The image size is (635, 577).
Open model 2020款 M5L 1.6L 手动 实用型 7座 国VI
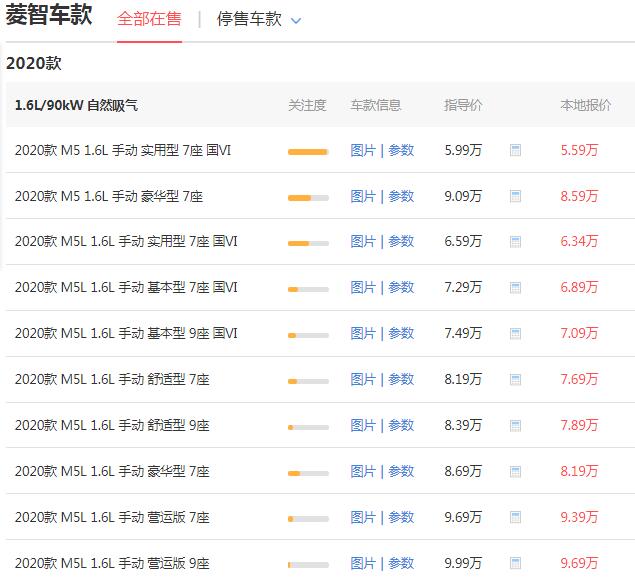[126, 242]
